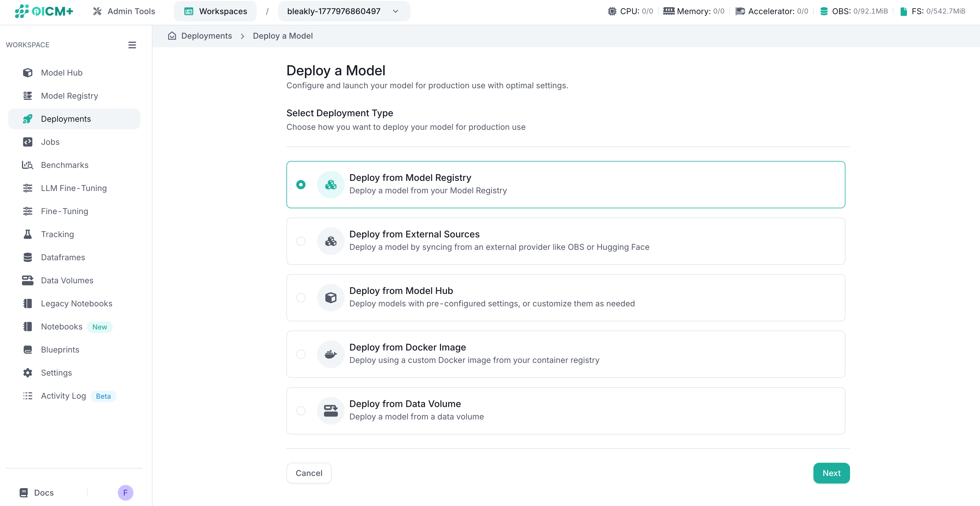Click the Tracking flask icon
Image resolution: width=980 pixels, height=506 pixels.
click(27, 234)
